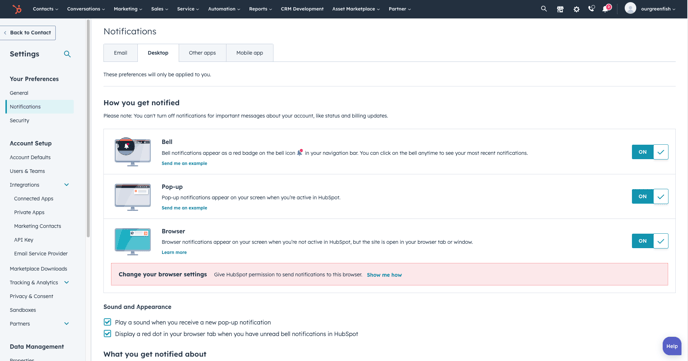The image size is (688, 361).
Task: Open settings with the gear icon
Action: pyautogui.click(x=576, y=9)
